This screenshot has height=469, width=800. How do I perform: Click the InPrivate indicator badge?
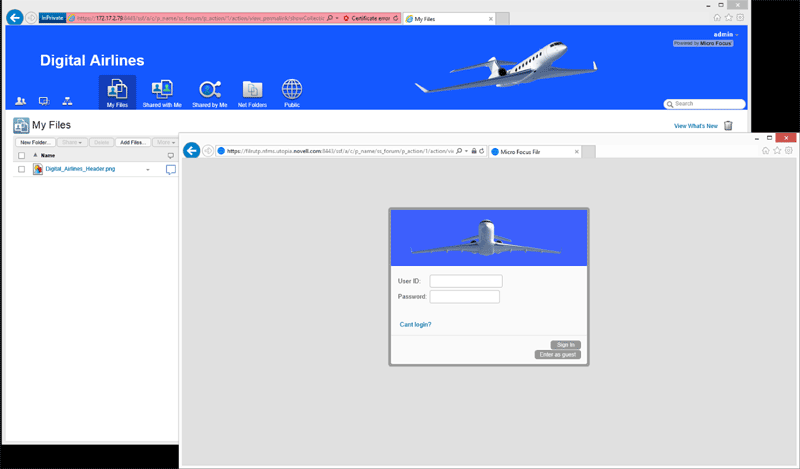click(x=53, y=18)
